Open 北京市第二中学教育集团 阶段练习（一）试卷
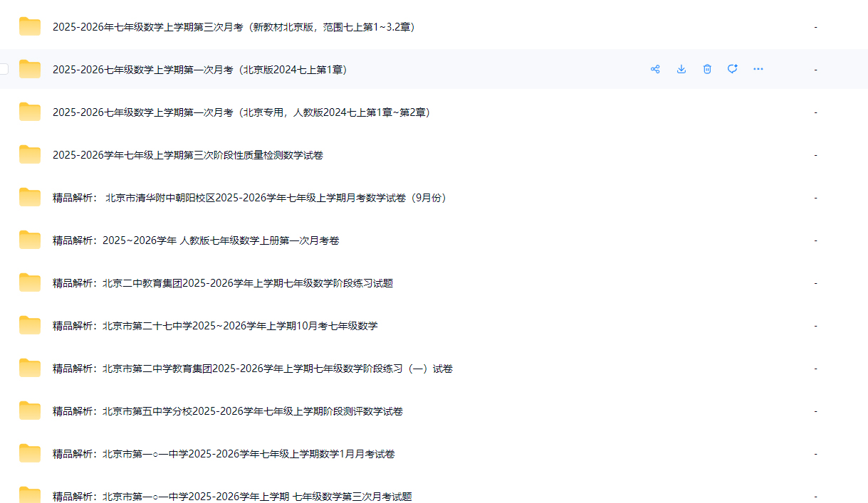This screenshot has height=503, width=868. [x=253, y=369]
